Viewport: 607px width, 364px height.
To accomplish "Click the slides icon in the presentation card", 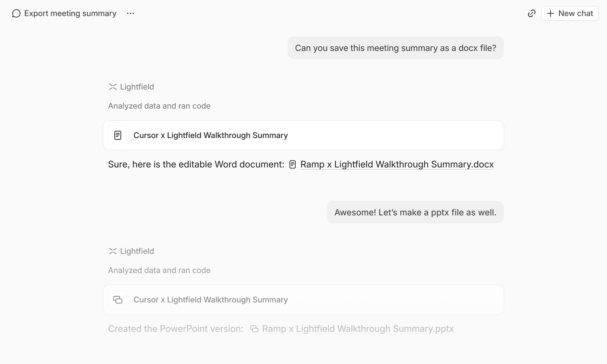I will tap(118, 300).
